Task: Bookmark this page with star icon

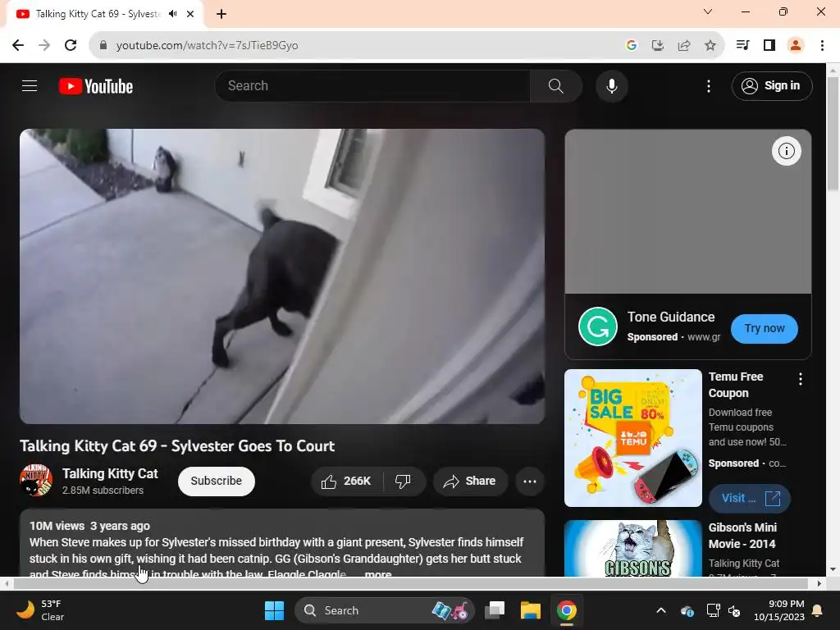Action: coord(710,45)
